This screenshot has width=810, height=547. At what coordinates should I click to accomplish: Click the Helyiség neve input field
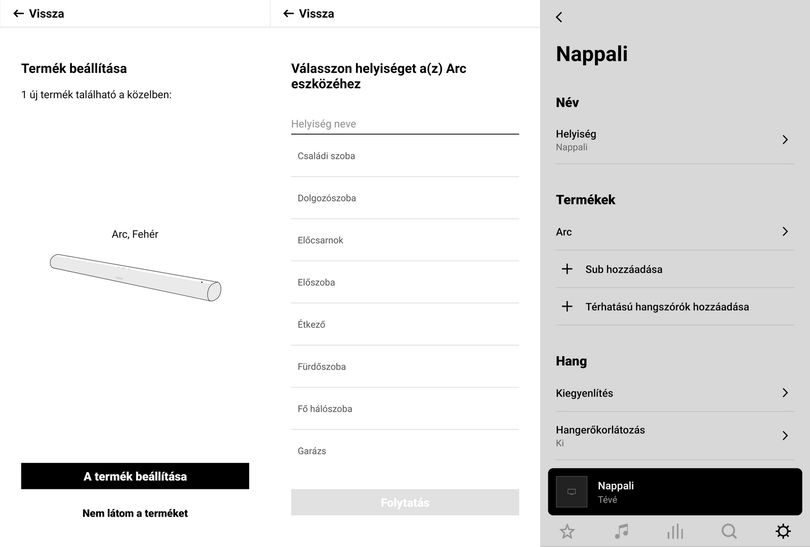click(405, 124)
